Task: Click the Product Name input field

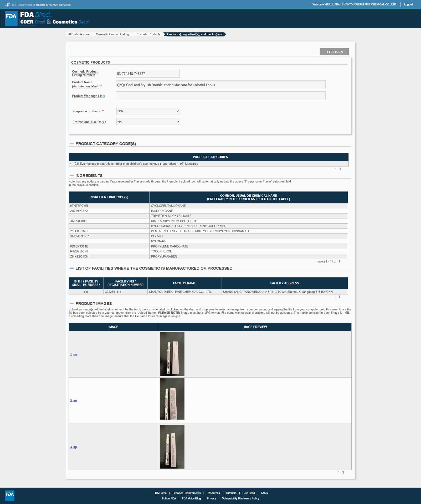Action: (221, 85)
